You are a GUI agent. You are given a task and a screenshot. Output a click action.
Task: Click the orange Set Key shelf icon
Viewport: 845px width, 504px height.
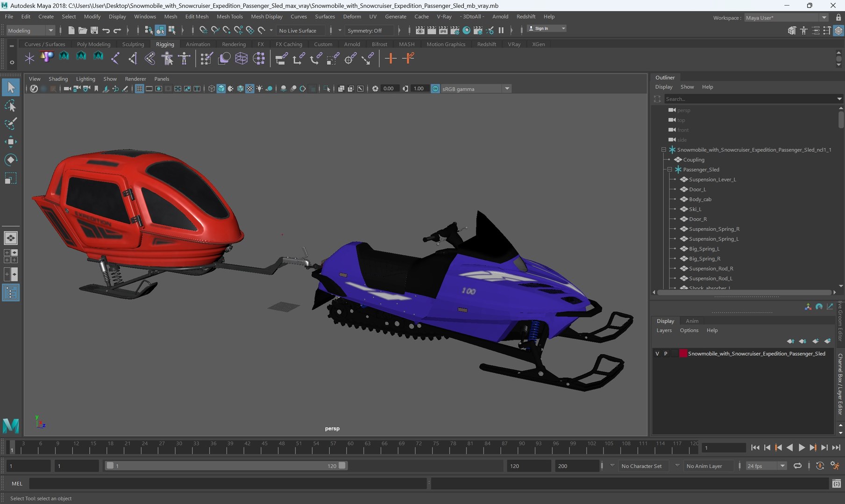(391, 58)
